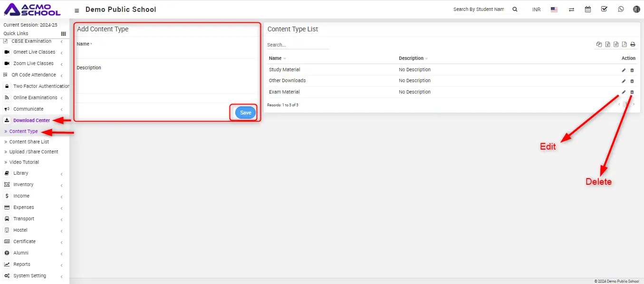This screenshot has width=644, height=284.
Task: Open the calendar icon in top bar
Action: [588, 9]
